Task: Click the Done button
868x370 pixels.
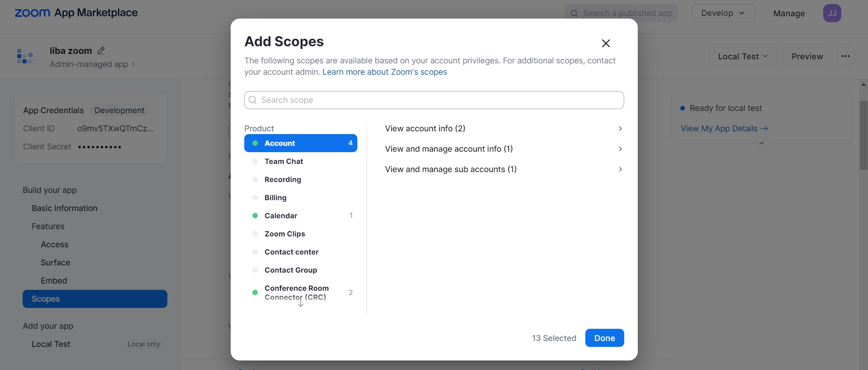Action: (604, 338)
